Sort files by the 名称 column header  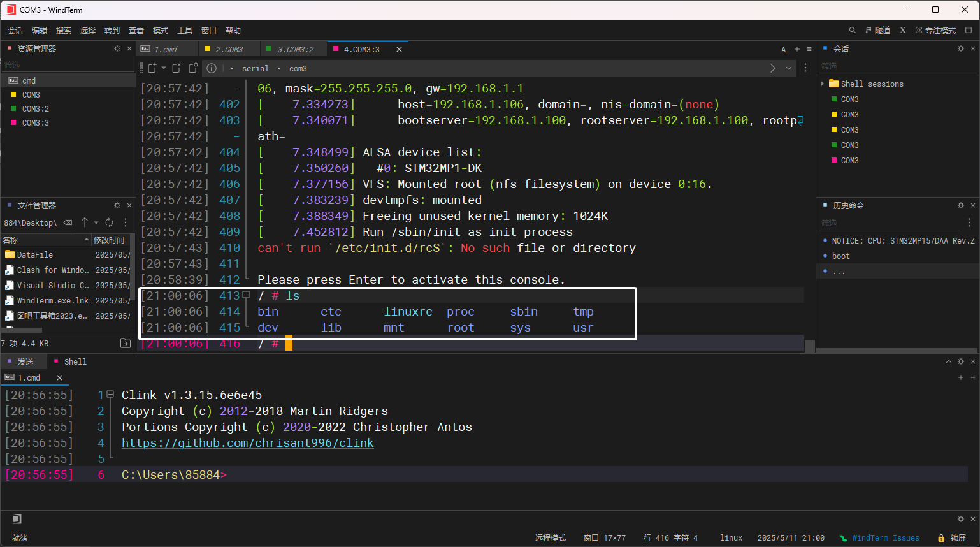pyautogui.click(x=46, y=240)
